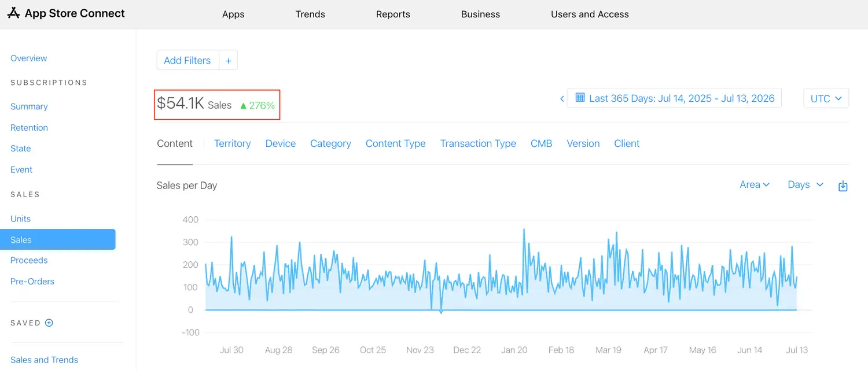Click the Jan 20 spike in chart
The image size is (868, 370).
click(x=524, y=230)
